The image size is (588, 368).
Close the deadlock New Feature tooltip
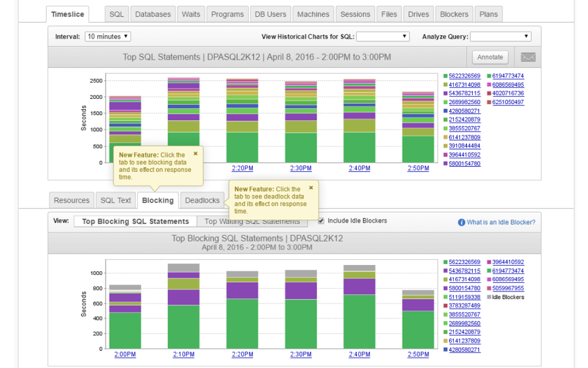311,187
